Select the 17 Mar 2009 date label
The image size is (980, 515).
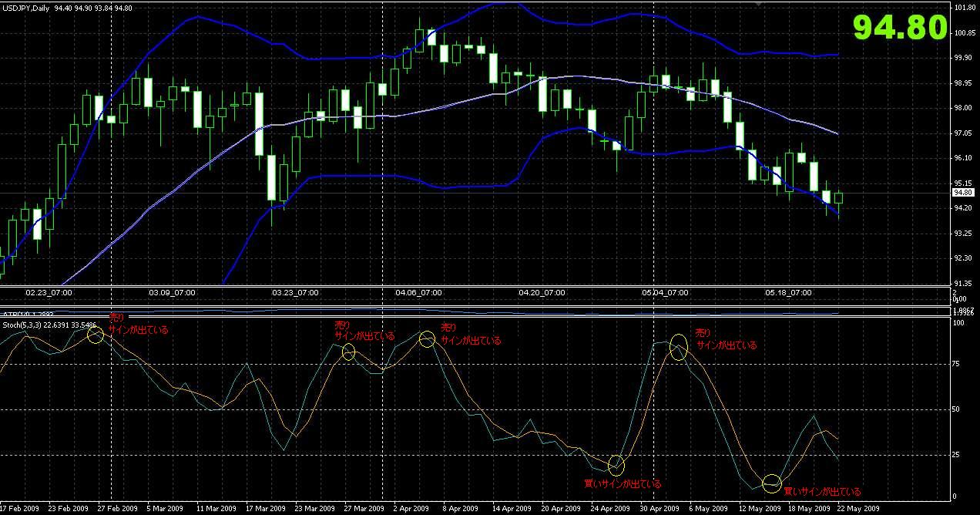(x=265, y=509)
